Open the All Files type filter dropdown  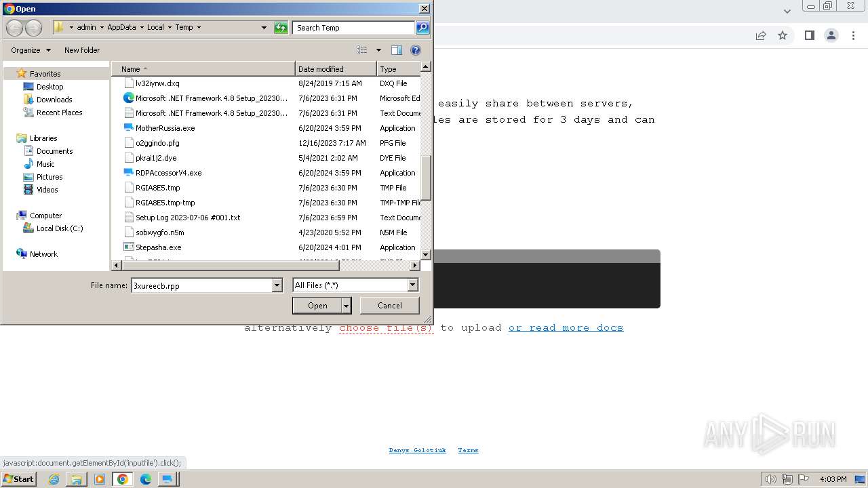click(412, 285)
